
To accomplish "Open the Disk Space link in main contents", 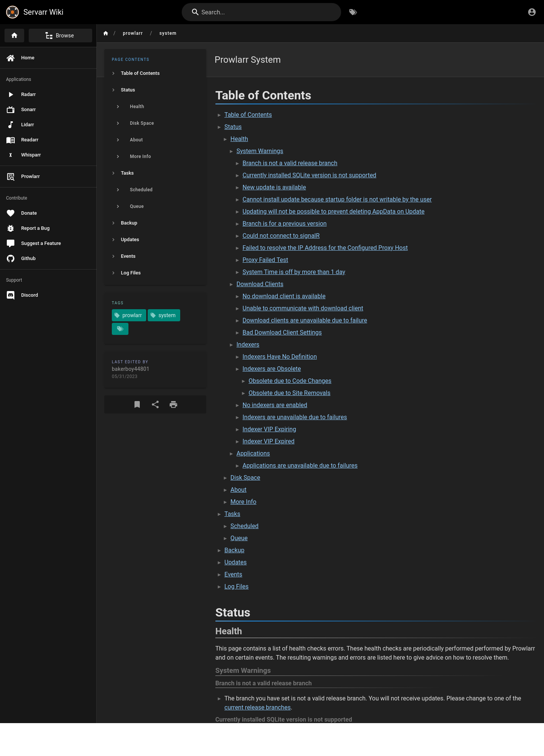I will pyautogui.click(x=245, y=478).
